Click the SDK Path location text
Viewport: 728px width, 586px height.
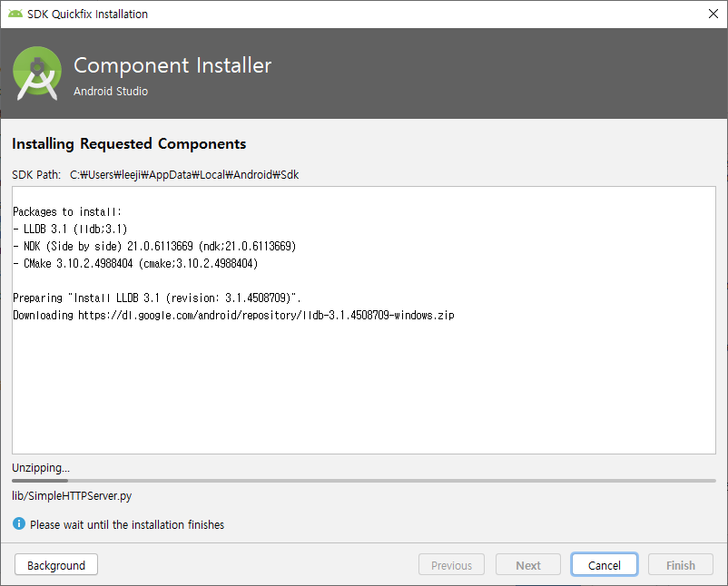tap(184, 174)
